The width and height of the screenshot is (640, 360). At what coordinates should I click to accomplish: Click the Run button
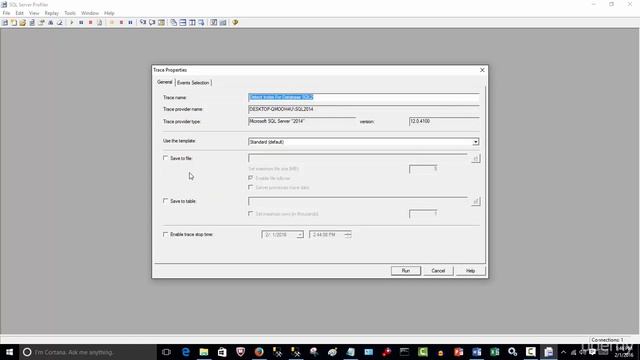(406, 271)
